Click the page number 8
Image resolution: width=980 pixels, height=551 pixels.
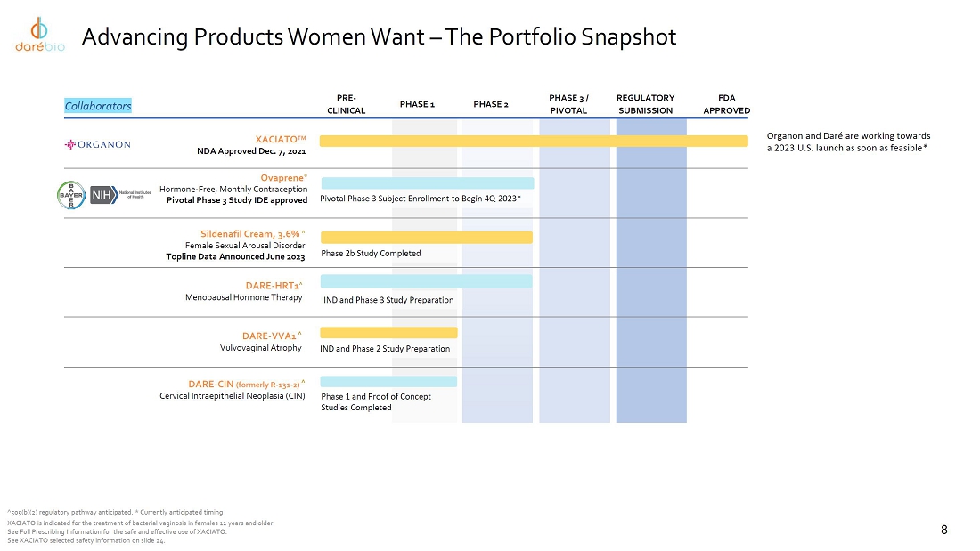click(x=944, y=531)
